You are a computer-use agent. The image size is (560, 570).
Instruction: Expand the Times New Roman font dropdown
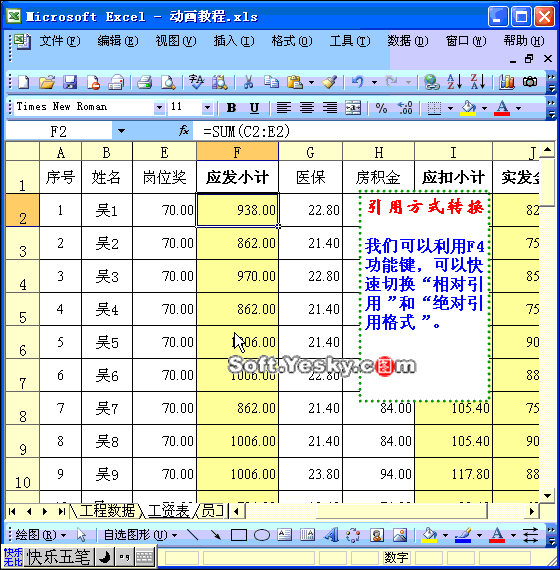tap(159, 108)
